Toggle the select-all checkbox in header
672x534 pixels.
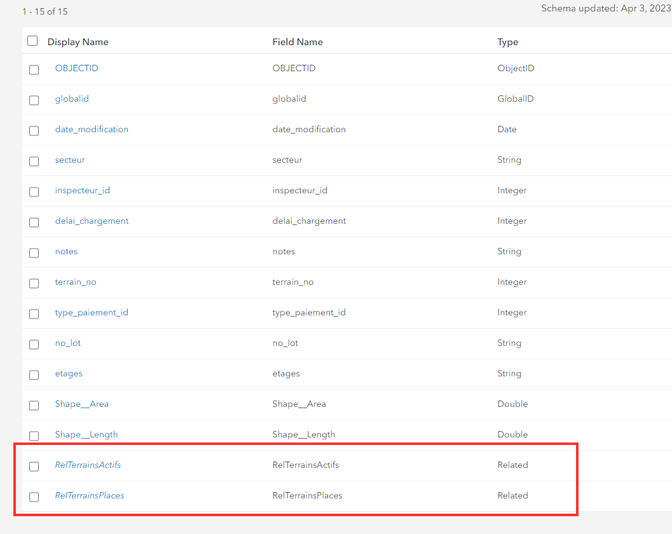(33, 41)
